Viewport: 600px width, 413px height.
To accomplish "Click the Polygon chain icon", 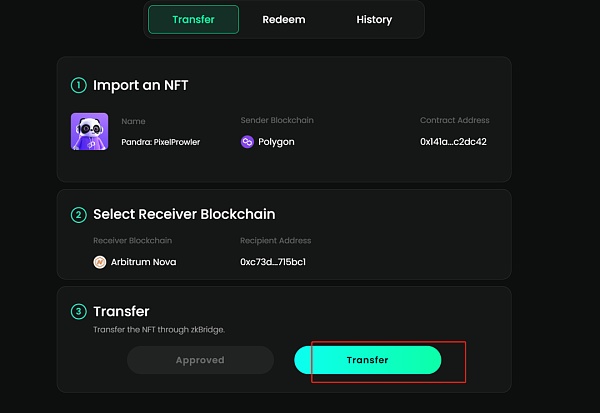I will coord(247,142).
